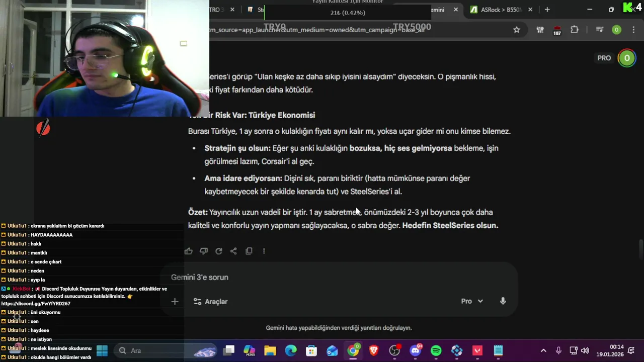644x362 pixels.
Task: Switch to OBS Studio on the taskbar
Action: 394,350
